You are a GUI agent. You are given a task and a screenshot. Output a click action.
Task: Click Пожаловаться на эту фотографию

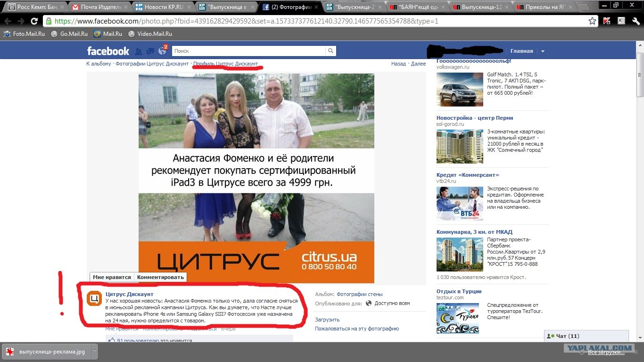pyautogui.click(x=357, y=329)
